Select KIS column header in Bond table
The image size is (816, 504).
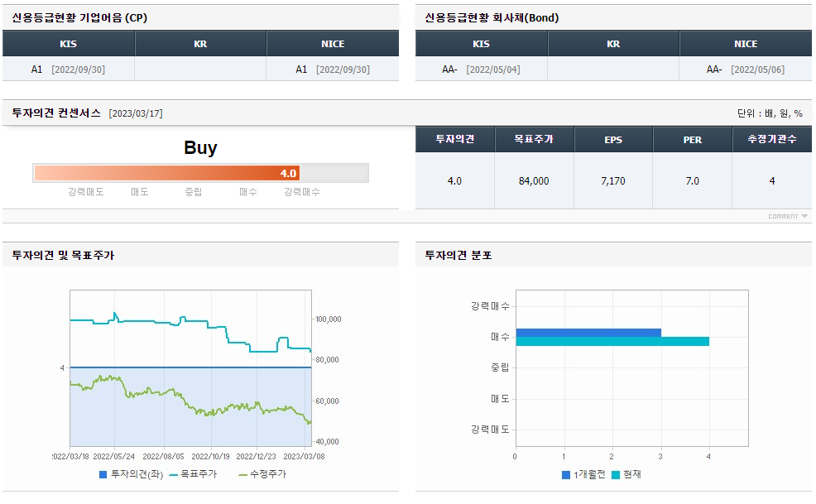pyautogui.click(x=481, y=44)
